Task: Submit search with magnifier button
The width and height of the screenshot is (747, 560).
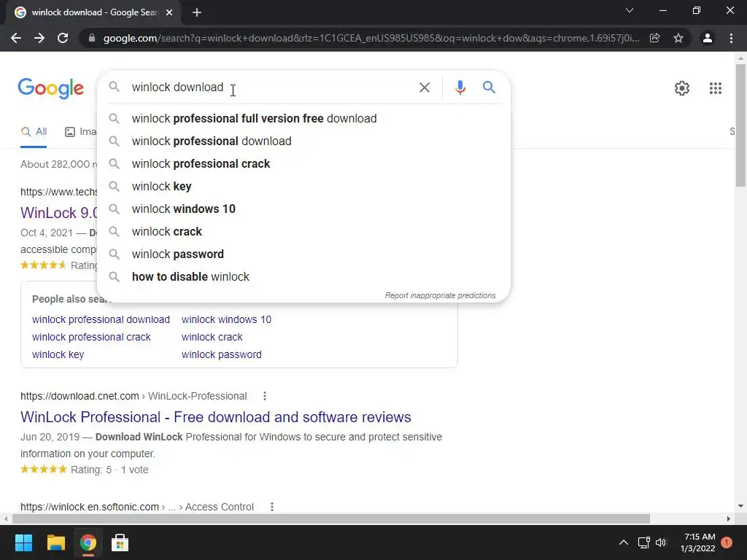Action: [x=489, y=87]
